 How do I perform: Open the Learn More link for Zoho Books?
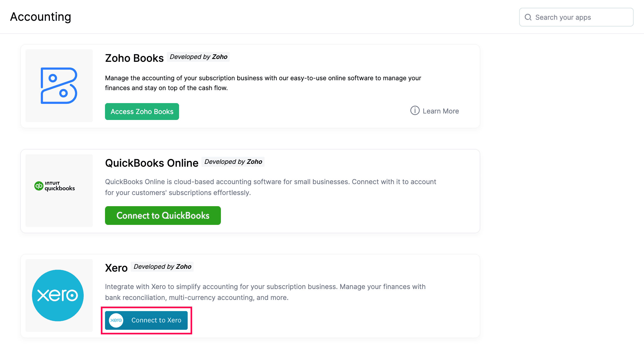[x=441, y=111]
